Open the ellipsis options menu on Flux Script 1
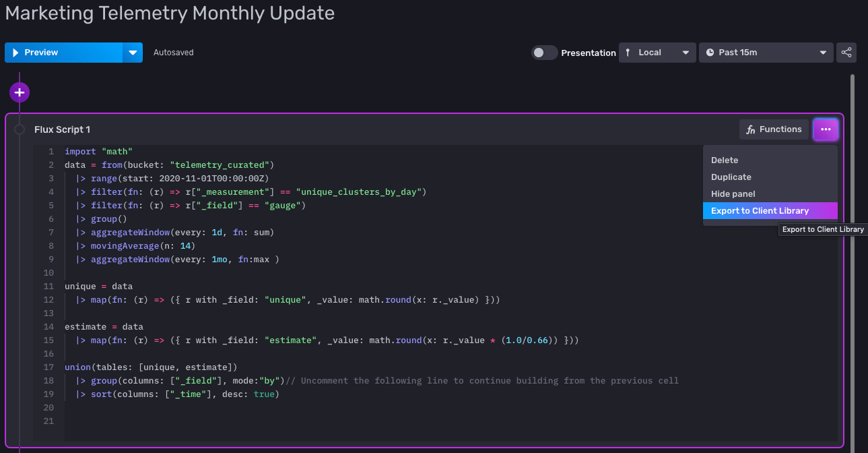 (826, 129)
